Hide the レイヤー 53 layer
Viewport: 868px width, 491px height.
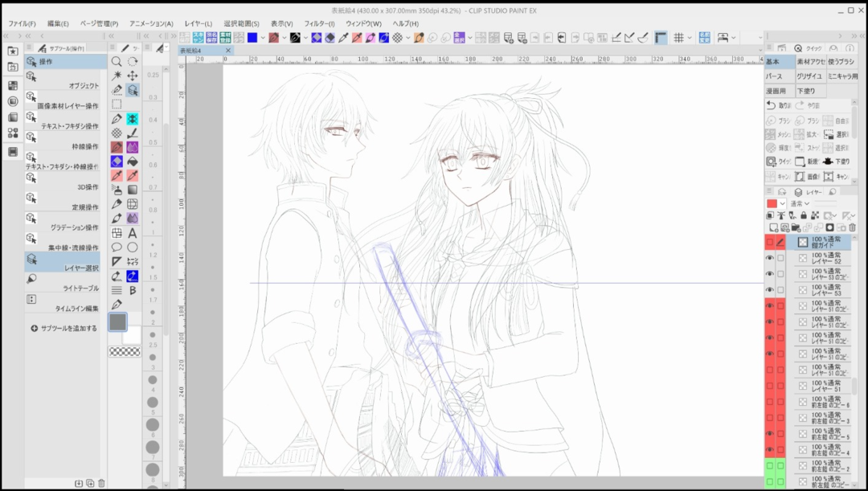(770, 289)
